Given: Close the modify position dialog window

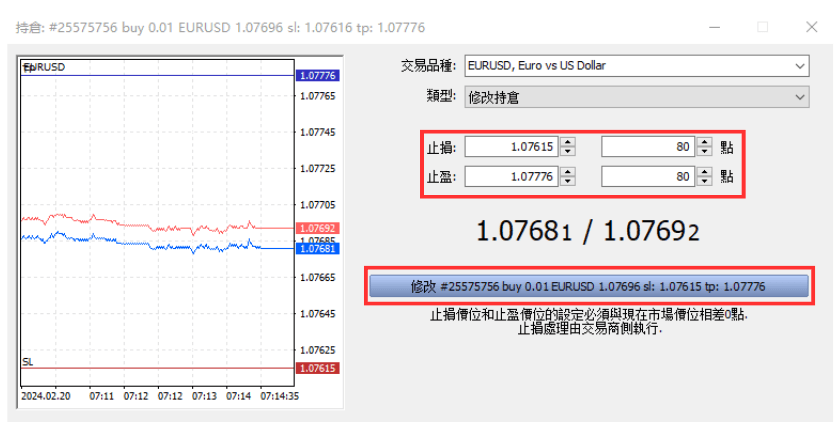Looking at the screenshot, I should 808,27.
